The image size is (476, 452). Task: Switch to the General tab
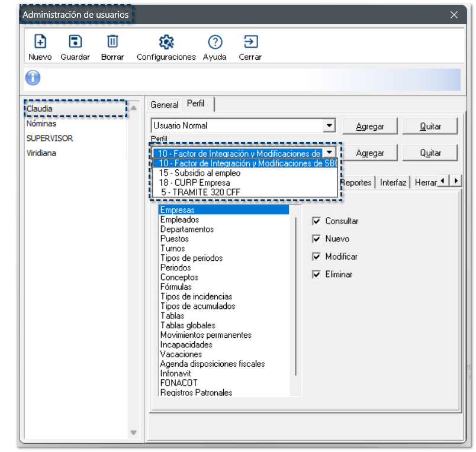coord(164,105)
